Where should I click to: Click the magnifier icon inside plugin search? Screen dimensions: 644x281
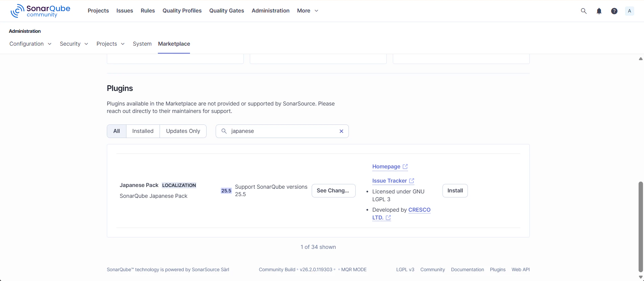pyautogui.click(x=224, y=131)
